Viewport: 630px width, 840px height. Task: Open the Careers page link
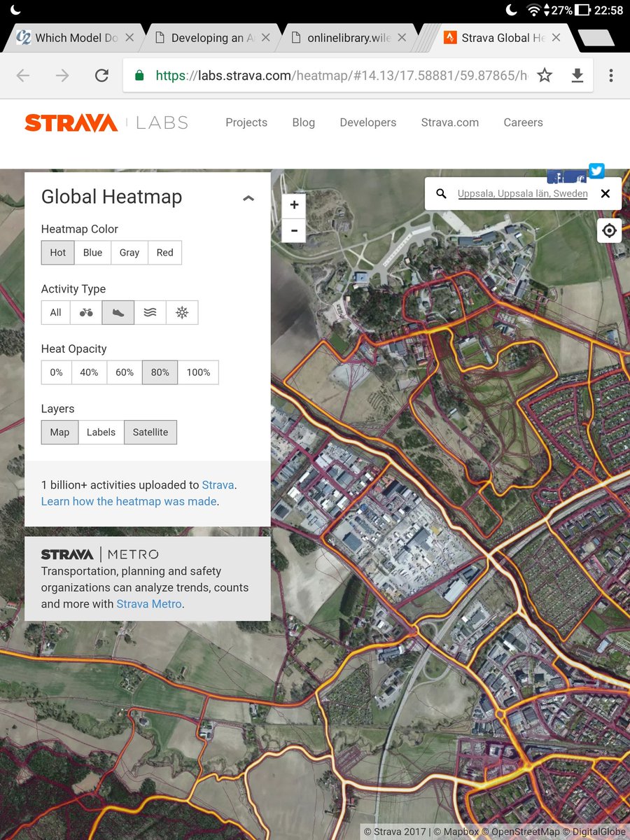click(524, 122)
